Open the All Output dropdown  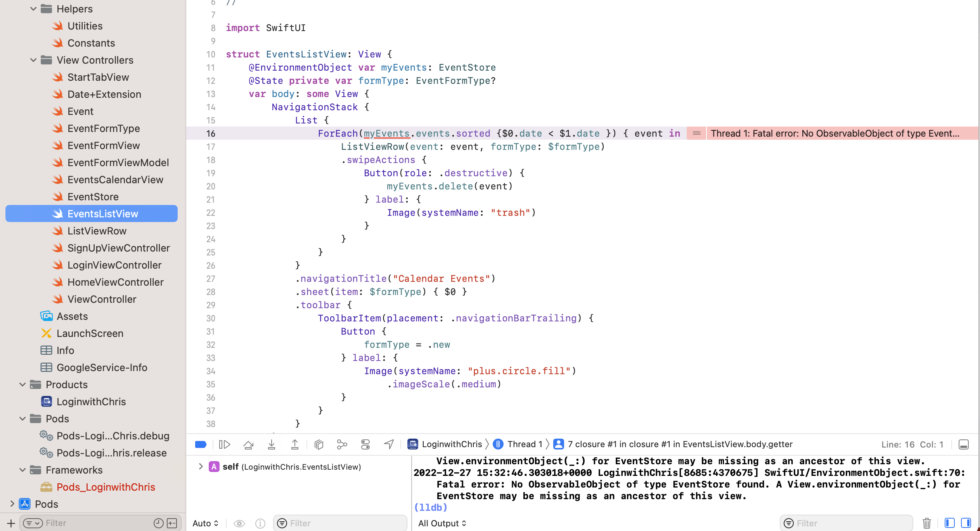click(442, 523)
